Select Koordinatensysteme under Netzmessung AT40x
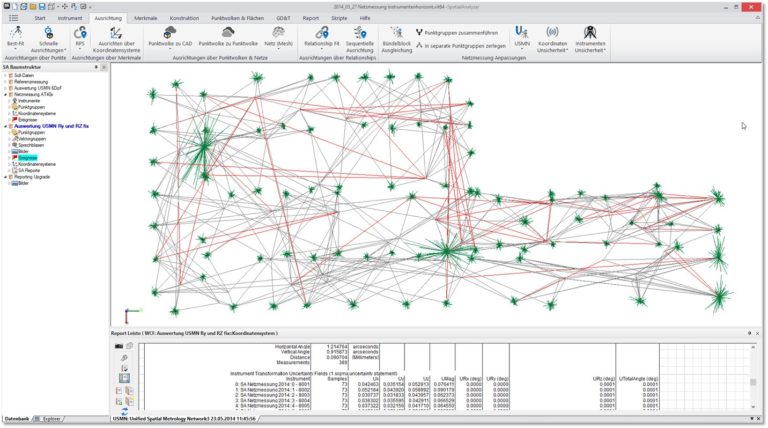This screenshot has width=768, height=428. coord(37,114)
